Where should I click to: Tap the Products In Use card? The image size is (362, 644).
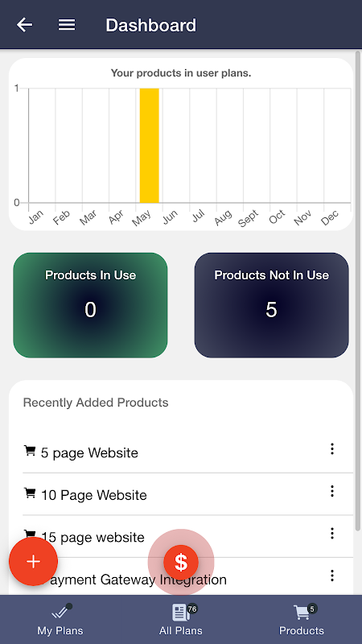click(x=90, y=305)
